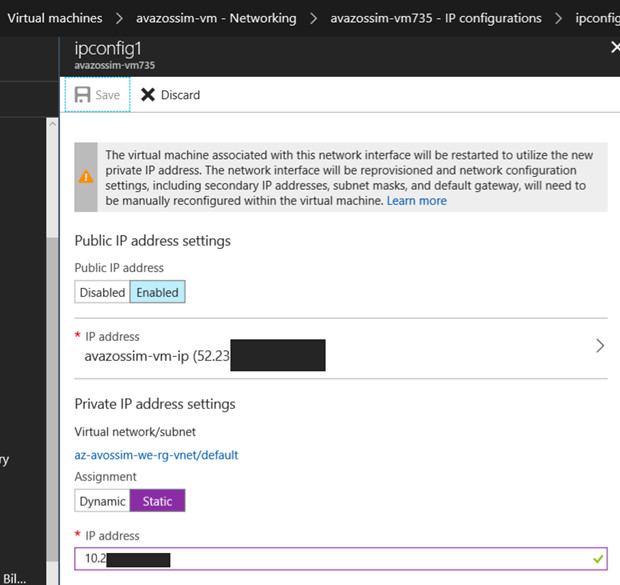Open the Learn more link
620x585 pixels.
417,201
